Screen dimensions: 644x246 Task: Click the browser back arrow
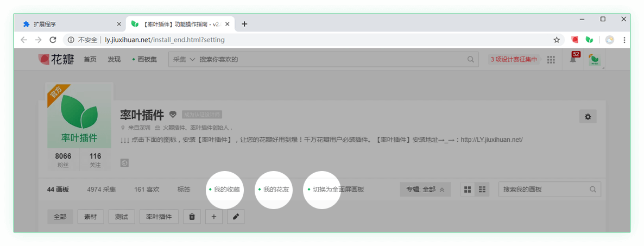(24, 40)
